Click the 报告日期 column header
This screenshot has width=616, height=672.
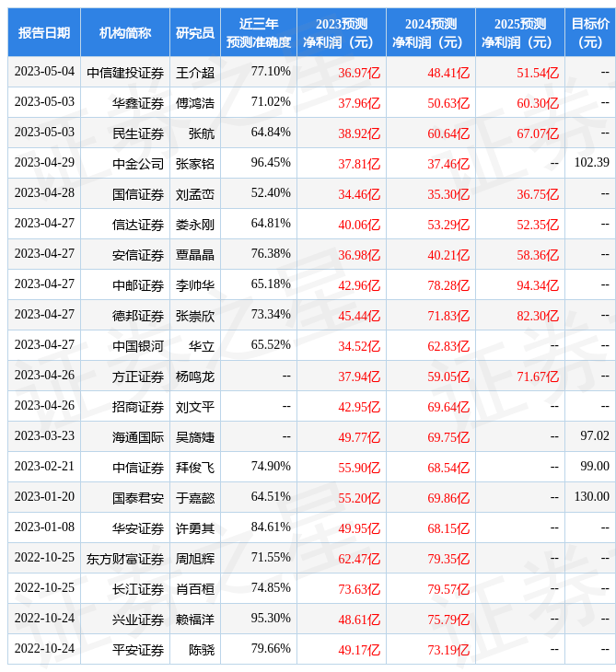pyautogui.click(x=44, y=33)
